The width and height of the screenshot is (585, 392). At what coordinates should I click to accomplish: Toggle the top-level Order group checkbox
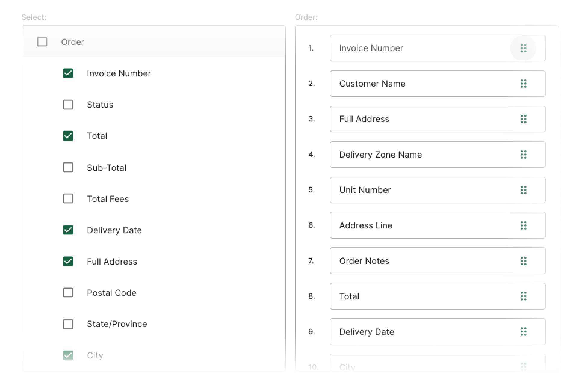coord(42,42)
